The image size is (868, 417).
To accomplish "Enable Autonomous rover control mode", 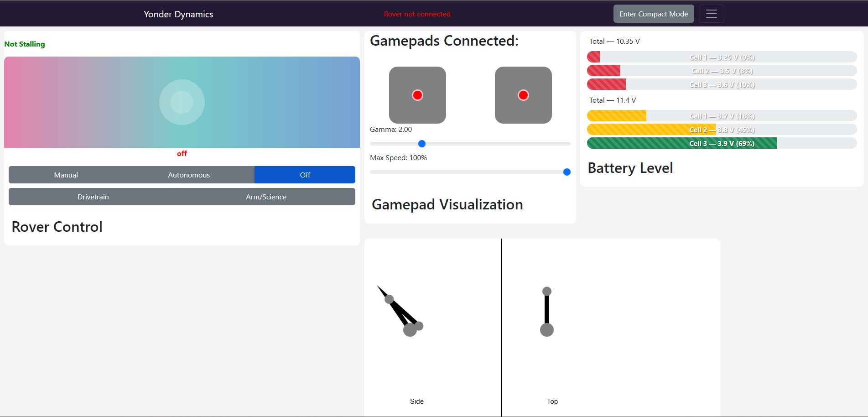I will 188,175.
